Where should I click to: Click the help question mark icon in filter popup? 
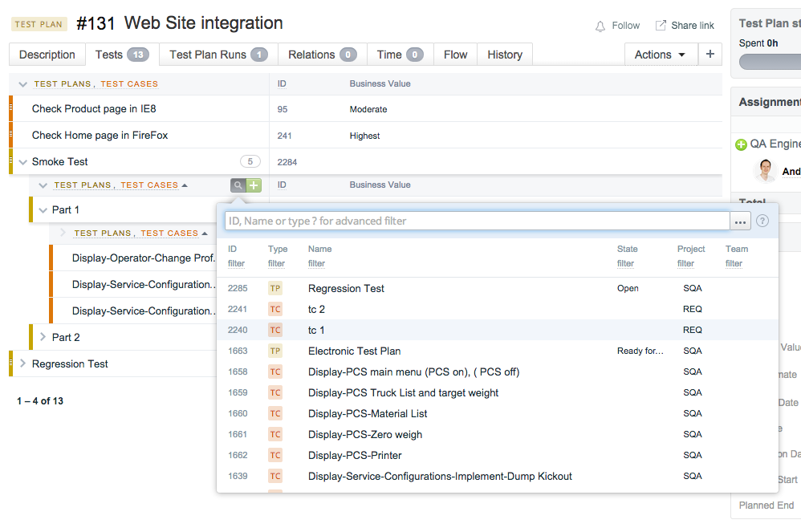coord(762,221)
